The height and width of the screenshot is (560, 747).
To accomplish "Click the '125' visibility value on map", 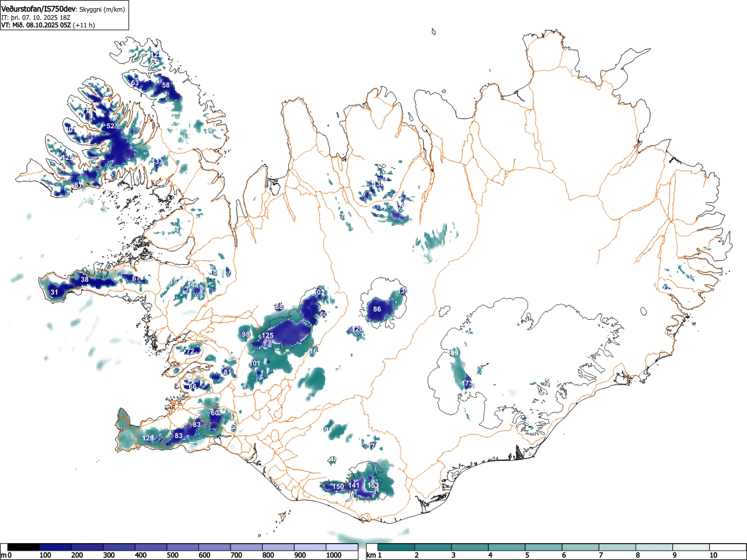I will (267, 335).
